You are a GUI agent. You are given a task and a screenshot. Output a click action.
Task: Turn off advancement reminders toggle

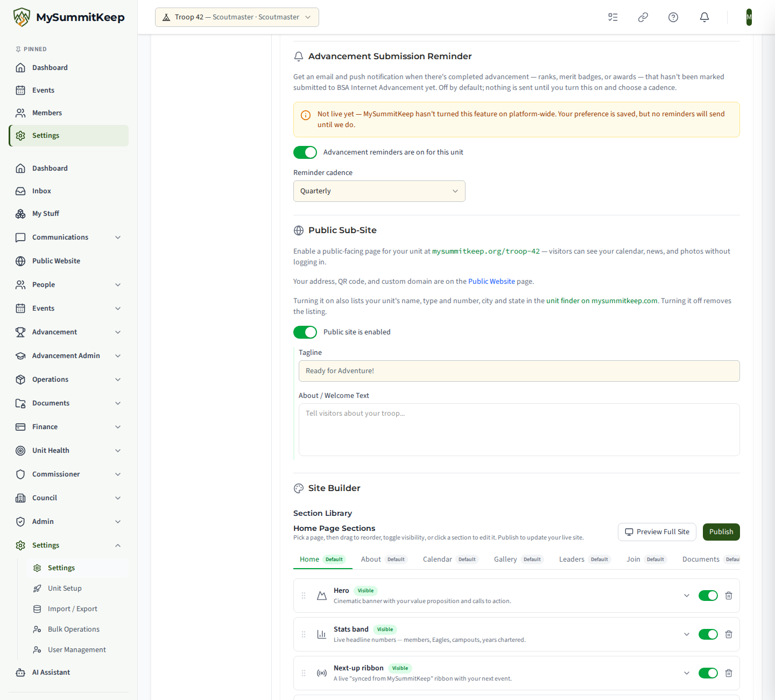[x=305, y=152]
